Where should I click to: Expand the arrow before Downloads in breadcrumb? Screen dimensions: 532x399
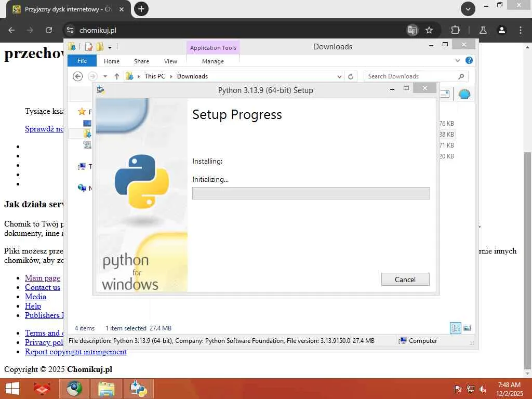171,76
